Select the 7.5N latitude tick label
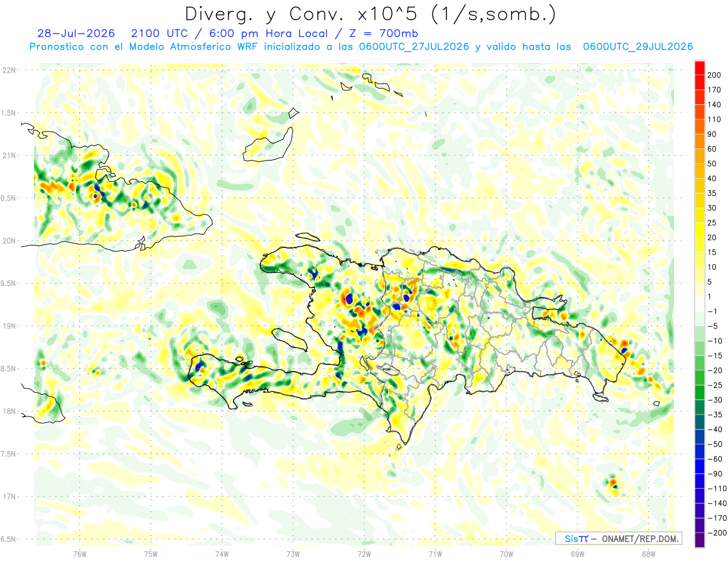 tap(8, 454)
